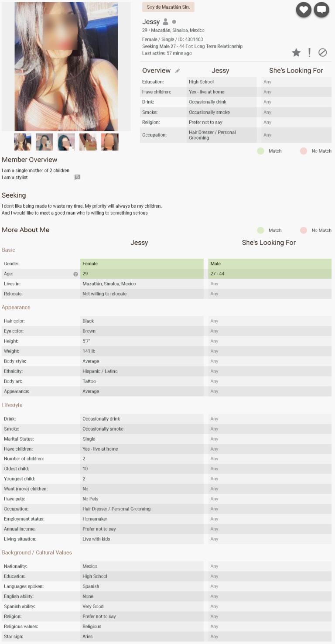This screenshot has width=335, height=644.
Task: Click the person icon next to Jessy's name
Action: [166, 22]
